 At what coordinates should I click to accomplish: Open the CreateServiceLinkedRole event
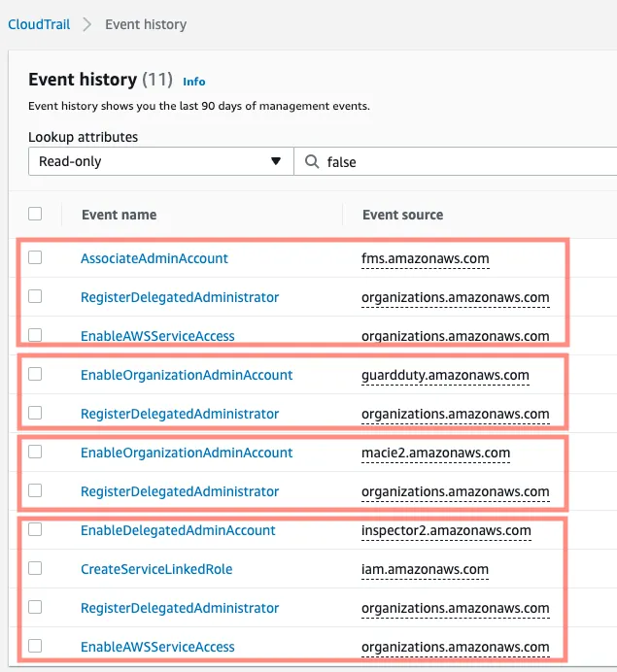156,569
